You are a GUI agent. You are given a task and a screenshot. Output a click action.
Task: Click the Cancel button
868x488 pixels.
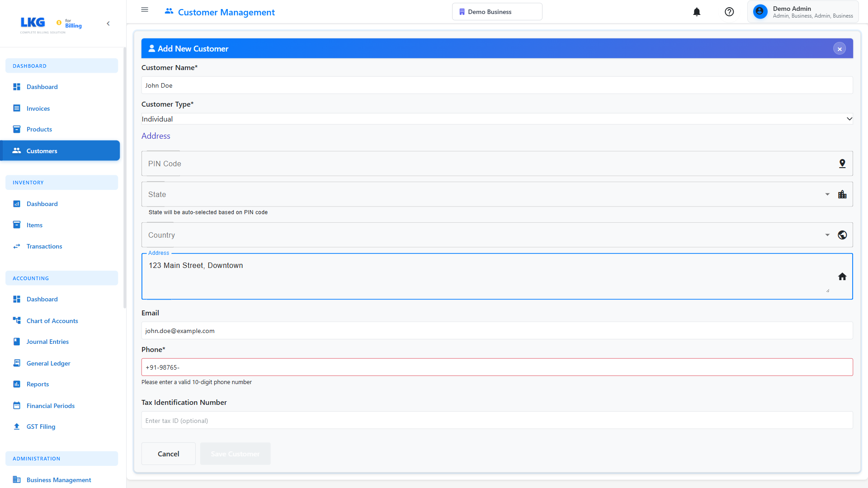click(168, 454)
